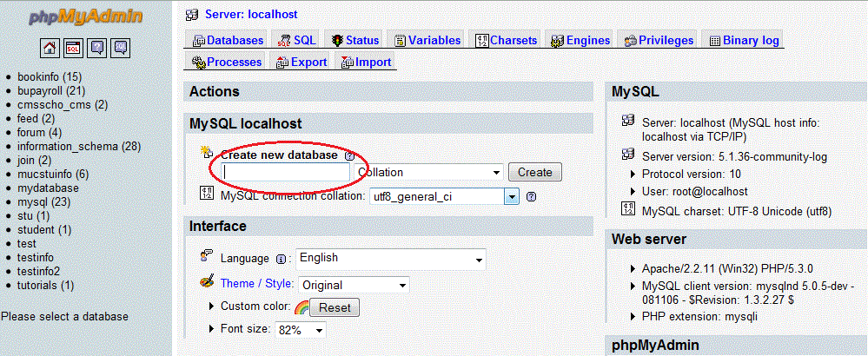The image size is (868, 356).
Task: Click the MySQL charset: UTF-8 Unicode text
Action: click(737, 211)
